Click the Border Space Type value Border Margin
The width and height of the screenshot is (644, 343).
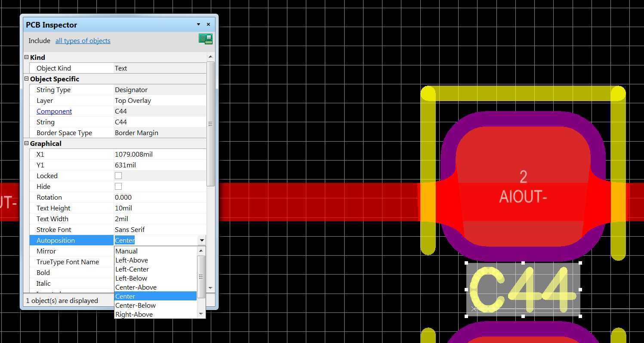(x=136, y=133)
